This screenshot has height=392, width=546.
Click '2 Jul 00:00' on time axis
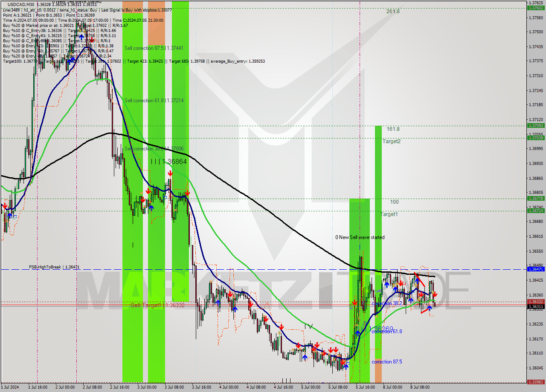click(65, 387)
